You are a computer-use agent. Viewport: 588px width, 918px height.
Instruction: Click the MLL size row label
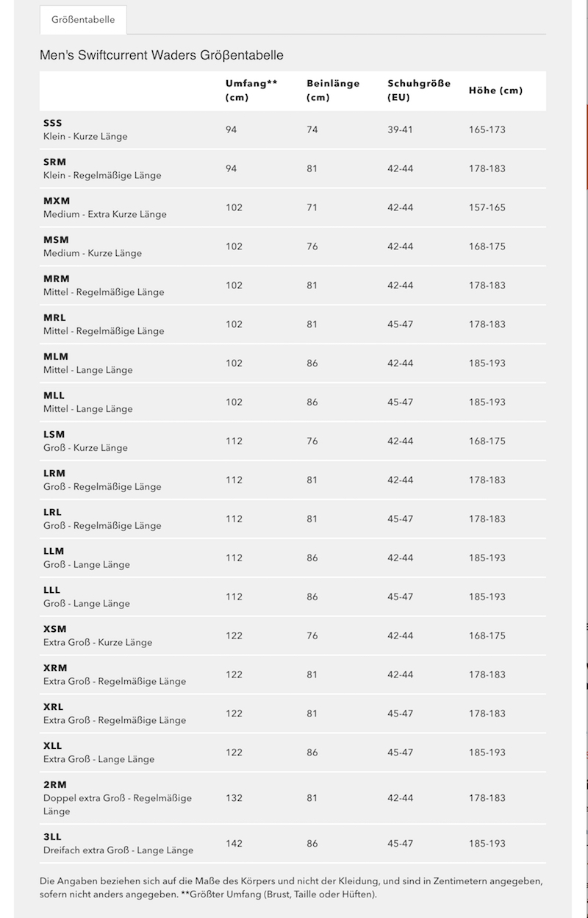click(54, 396)
